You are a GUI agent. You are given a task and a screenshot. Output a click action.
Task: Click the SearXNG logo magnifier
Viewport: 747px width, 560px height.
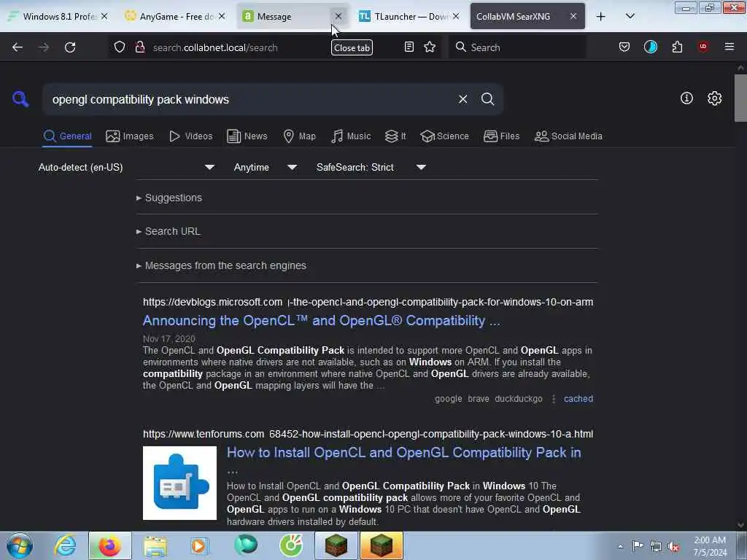pos(20,99)
